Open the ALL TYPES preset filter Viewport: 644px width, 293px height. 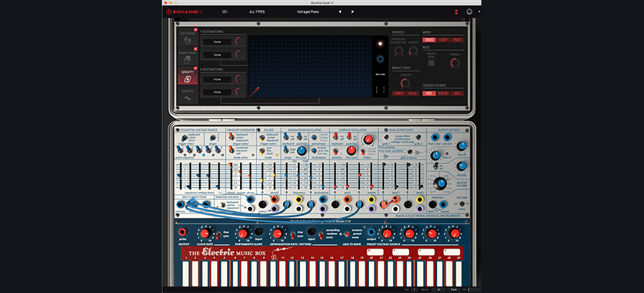[256, 11]
